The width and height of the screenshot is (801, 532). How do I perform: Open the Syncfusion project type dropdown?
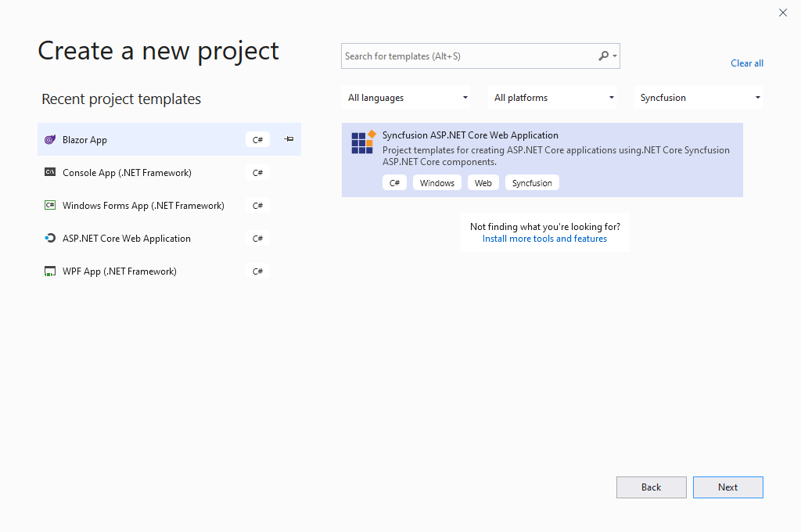(699, 97)
